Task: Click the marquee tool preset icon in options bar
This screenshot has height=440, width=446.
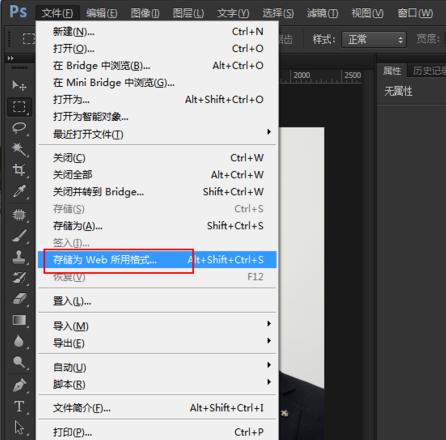Action: coord(29,39)
